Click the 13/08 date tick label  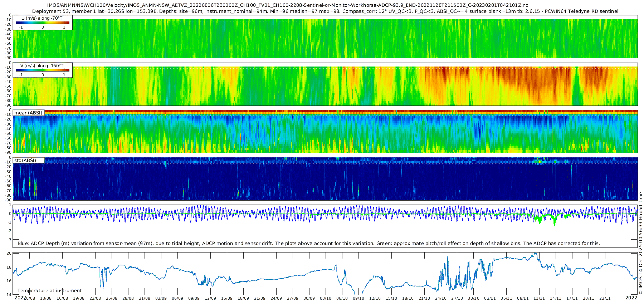tap(46, 298)
